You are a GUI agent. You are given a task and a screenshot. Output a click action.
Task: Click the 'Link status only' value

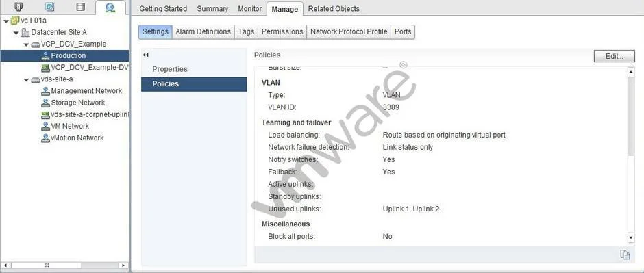408,147
